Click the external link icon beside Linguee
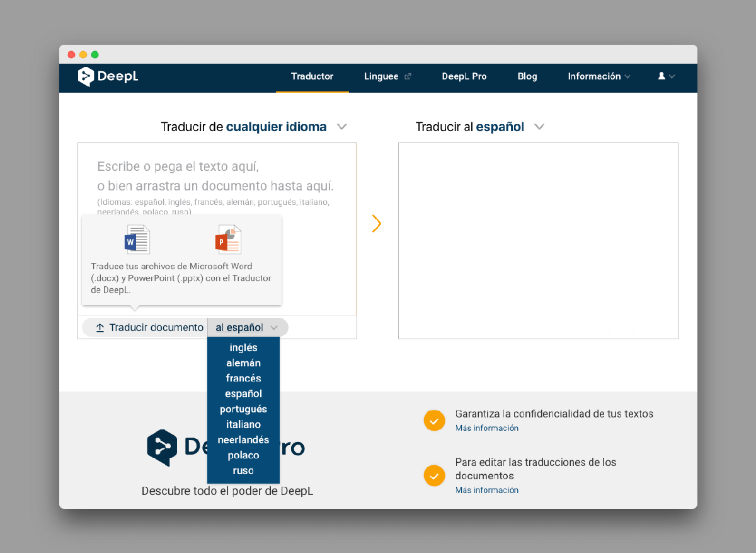 [408, 76]
